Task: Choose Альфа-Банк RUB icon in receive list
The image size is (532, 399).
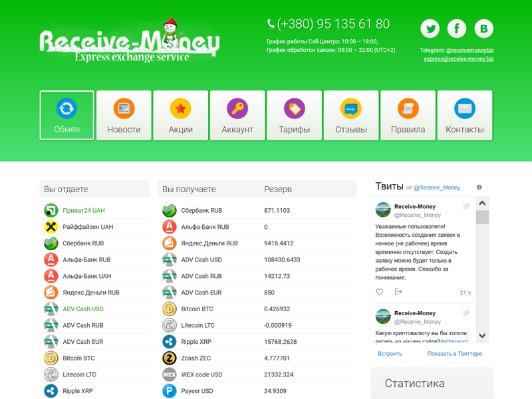Action: tap(170, 227)
